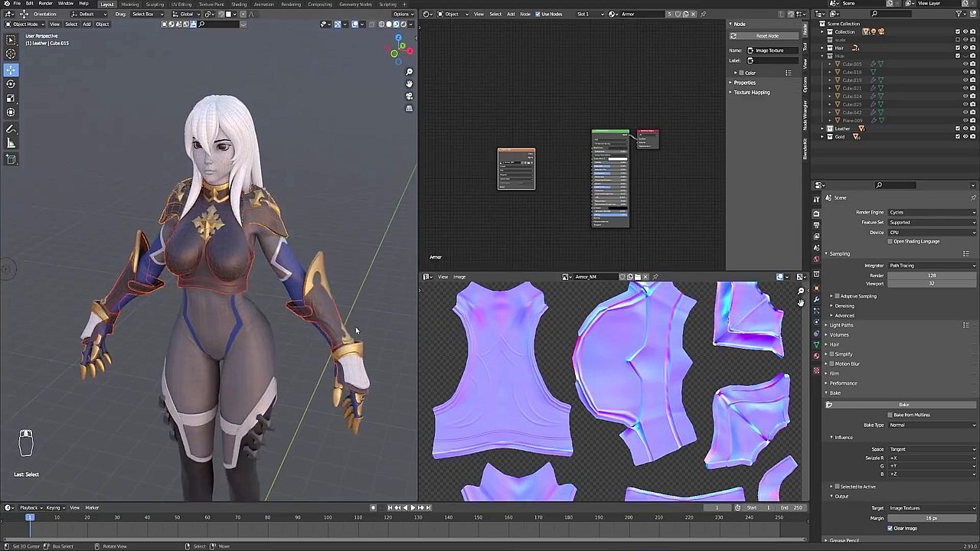This screenshot has height=551, width=980.
Task: Switch to the UV Editing workspace tab
Action: [181, 5]
